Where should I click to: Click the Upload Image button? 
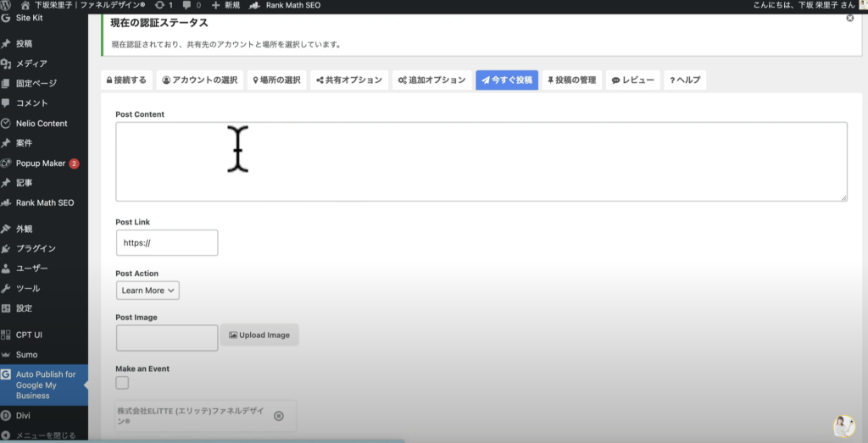coord(259,335)
